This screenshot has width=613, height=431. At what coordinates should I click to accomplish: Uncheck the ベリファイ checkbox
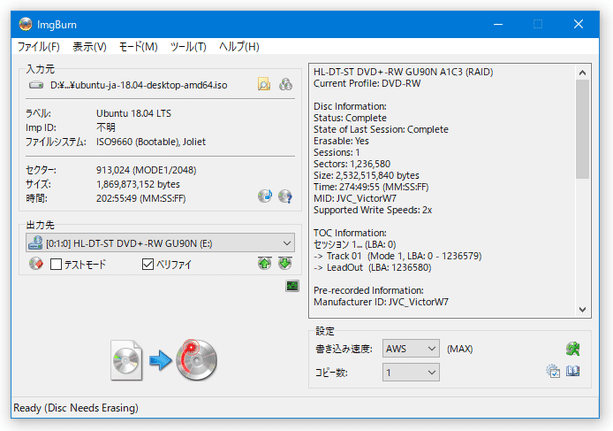click(x=148, y=264)
